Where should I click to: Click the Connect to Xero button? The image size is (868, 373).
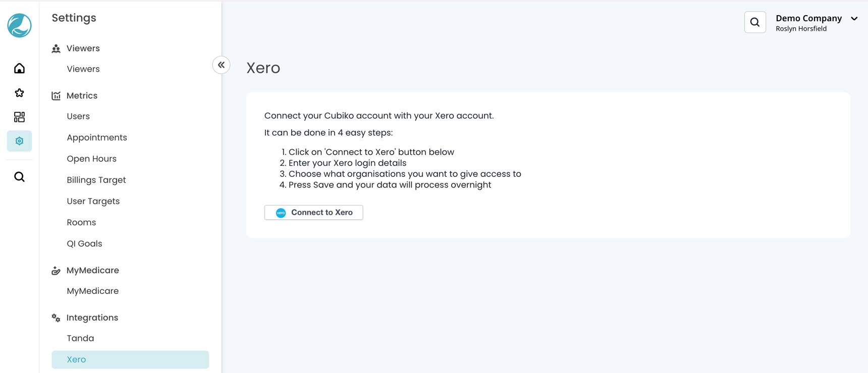(x=313, y=212)
